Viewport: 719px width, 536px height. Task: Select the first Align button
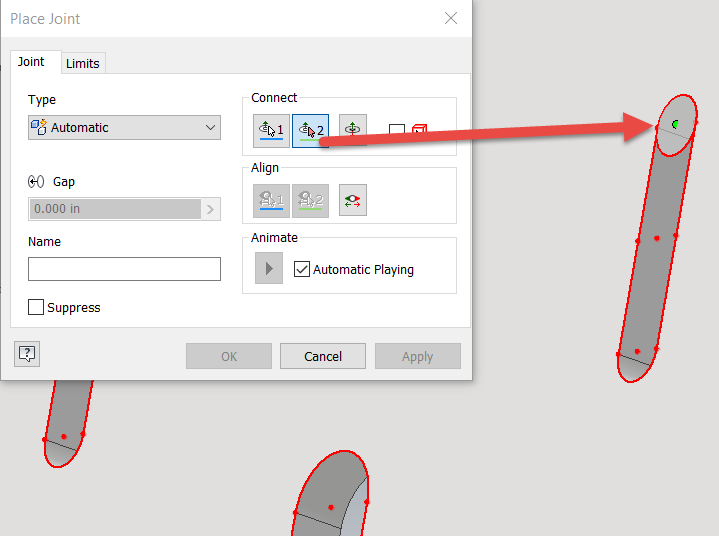(x=271, y=201)
